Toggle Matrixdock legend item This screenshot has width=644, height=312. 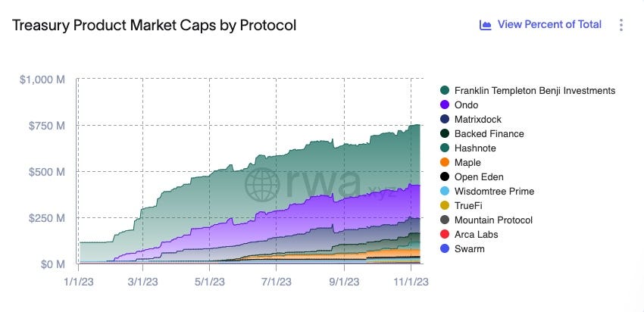pyautogui.click(x=470, y=120)
